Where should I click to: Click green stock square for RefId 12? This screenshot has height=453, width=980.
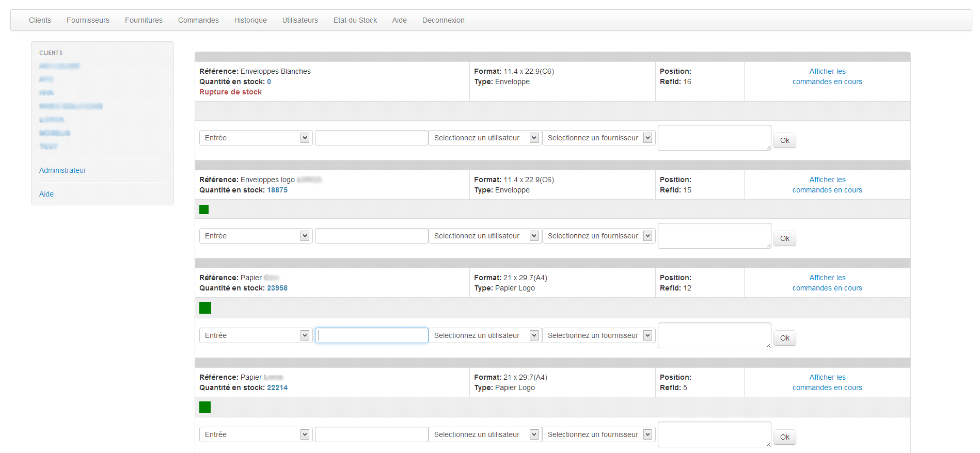point(205,308)
